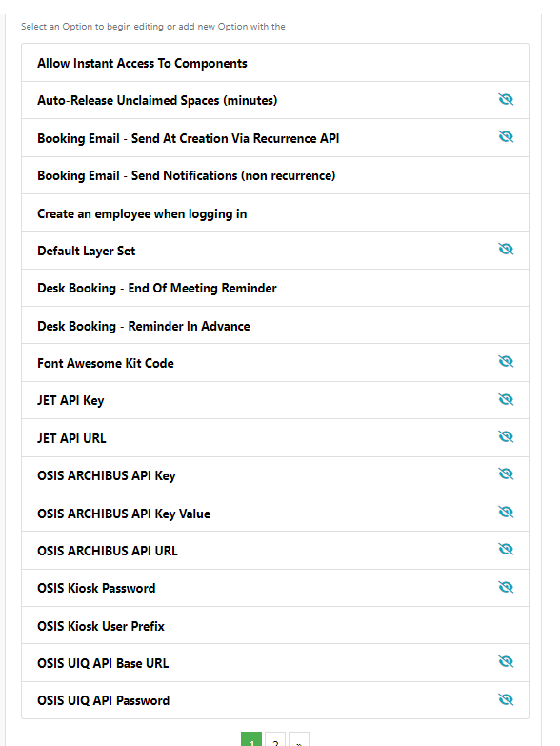560x746 pixels.
Task: Click hidden-eye icon on JET API Key row
Action: tap(506, 399)
